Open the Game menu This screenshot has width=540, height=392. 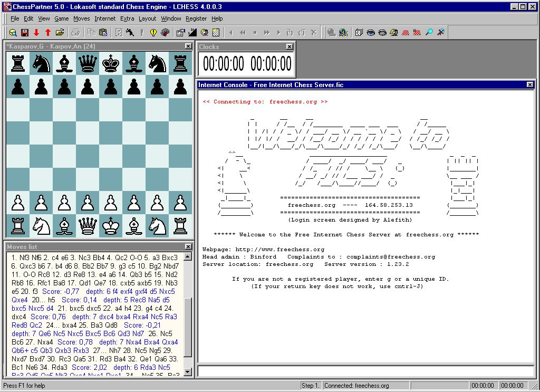(x=61, y=18)
